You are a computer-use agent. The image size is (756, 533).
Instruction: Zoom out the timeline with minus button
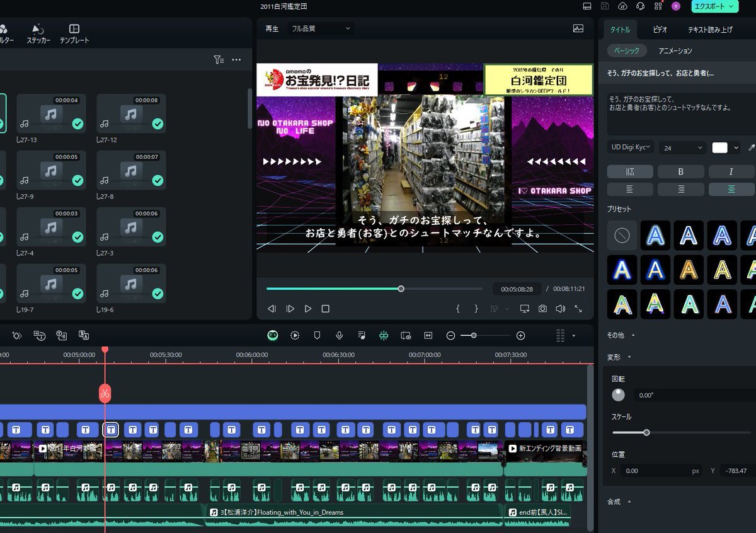pyautogui.click(x=450, y=336)
